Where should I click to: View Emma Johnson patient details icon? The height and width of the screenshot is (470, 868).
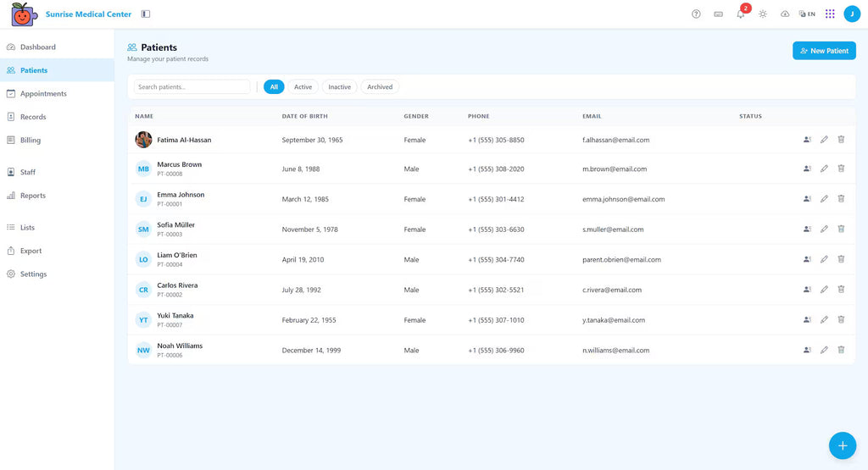pos(807,198)
